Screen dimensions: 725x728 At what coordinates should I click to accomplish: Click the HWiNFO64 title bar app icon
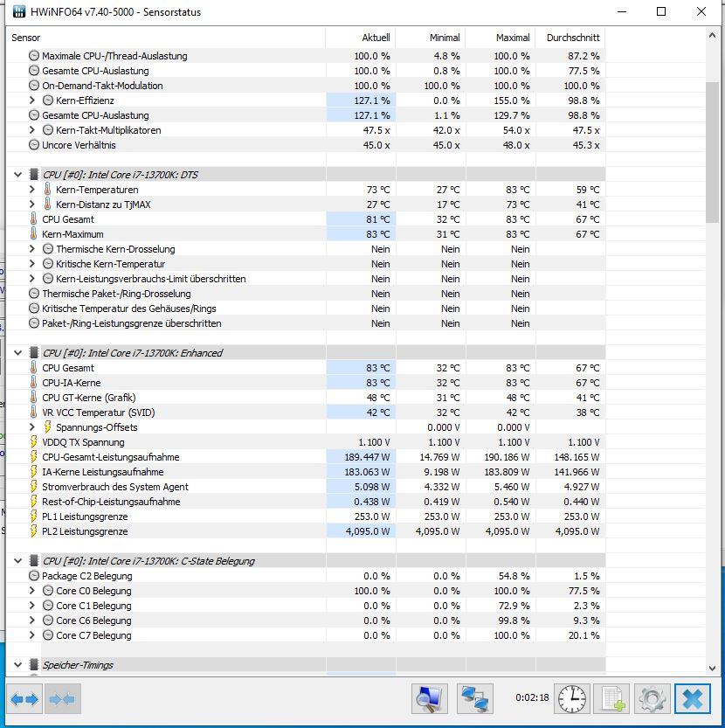click(x=18, y=11)
